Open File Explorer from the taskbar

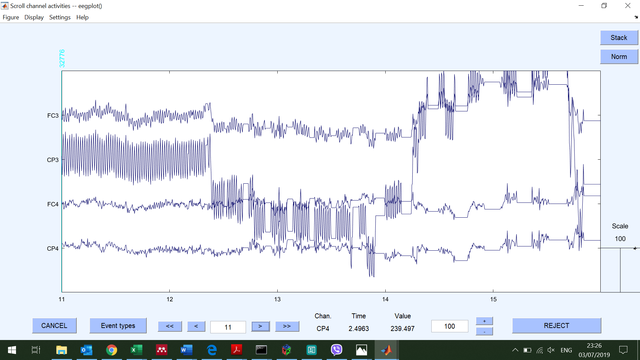point(61,350)
